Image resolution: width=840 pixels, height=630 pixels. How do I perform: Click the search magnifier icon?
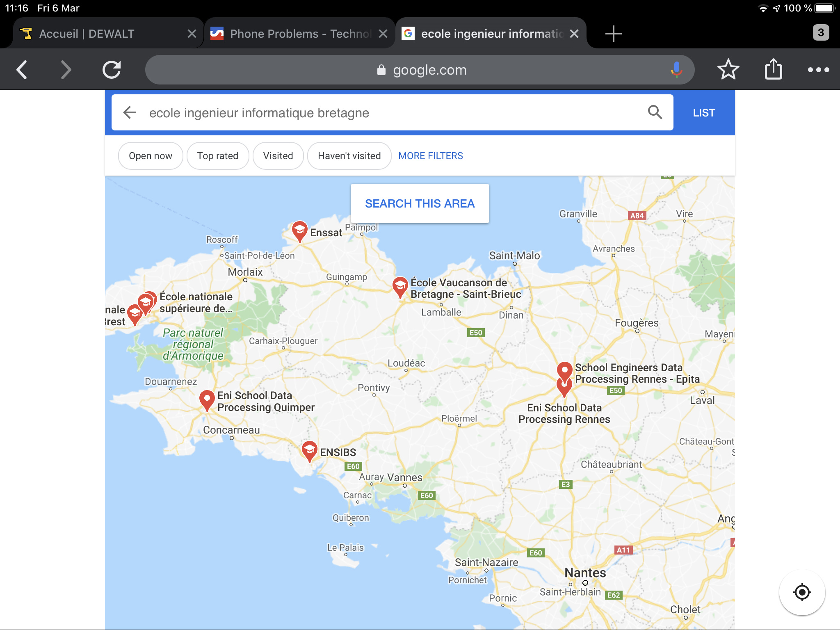coord(655,112)
